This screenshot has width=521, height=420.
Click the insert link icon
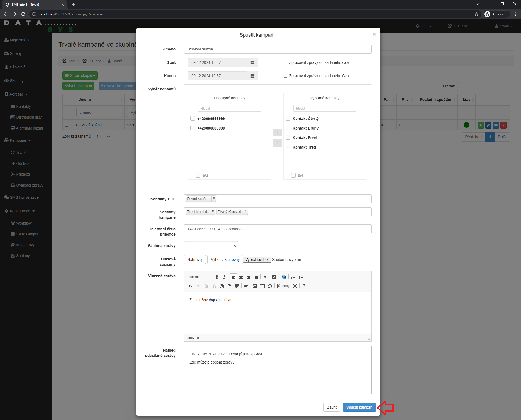246,286
